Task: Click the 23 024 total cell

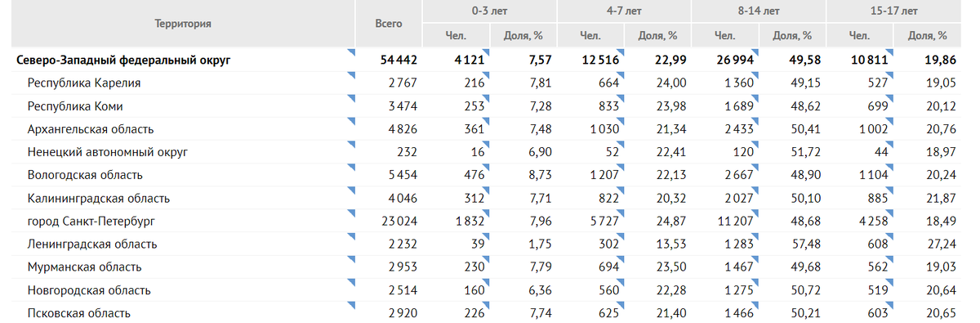Action: (x=399, y=221)
